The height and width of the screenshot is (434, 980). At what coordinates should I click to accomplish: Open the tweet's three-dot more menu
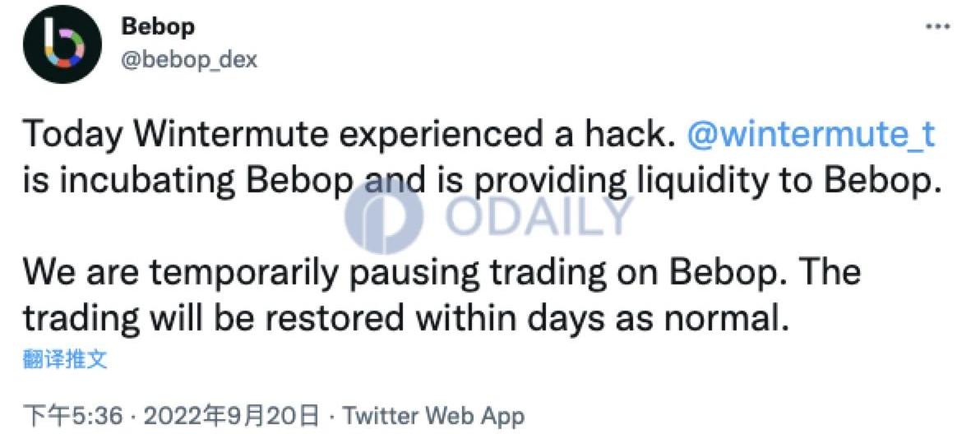click(937, 26)
